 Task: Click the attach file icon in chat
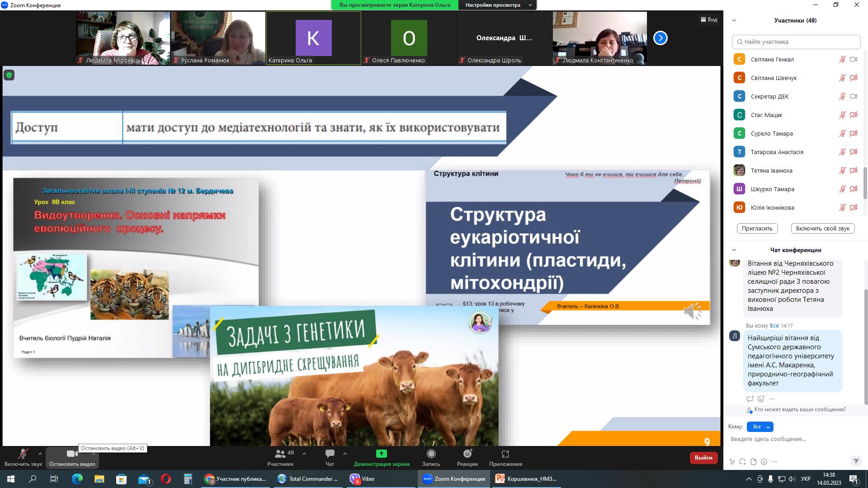753,462
